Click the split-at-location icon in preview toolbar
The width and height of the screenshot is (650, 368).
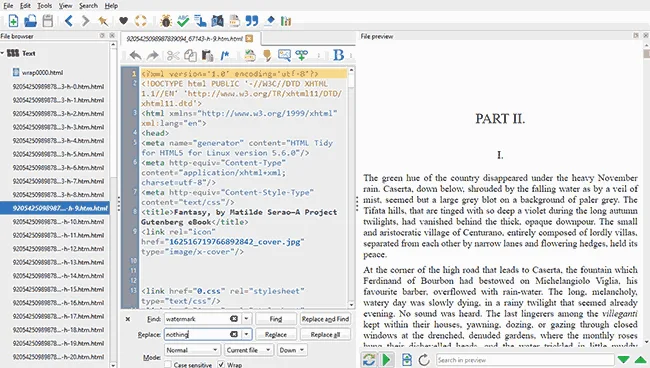[407, 360]
